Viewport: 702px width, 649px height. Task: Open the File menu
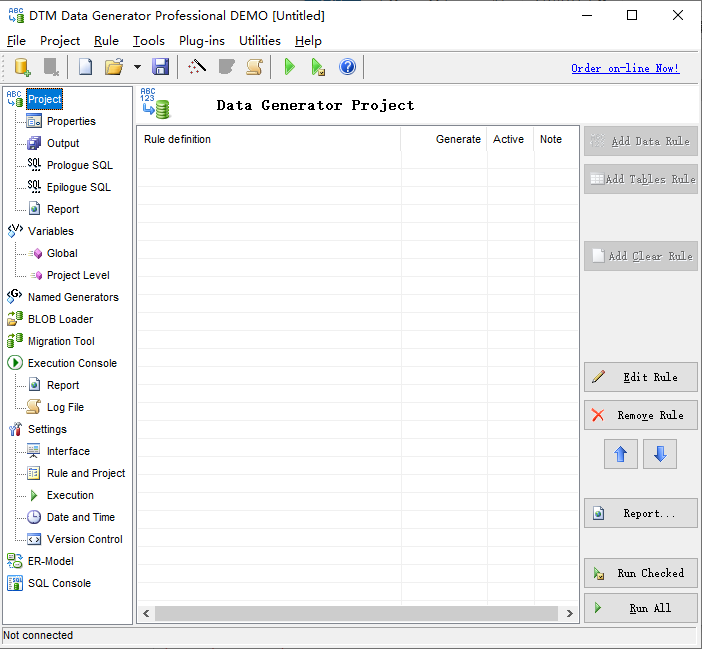17,41
